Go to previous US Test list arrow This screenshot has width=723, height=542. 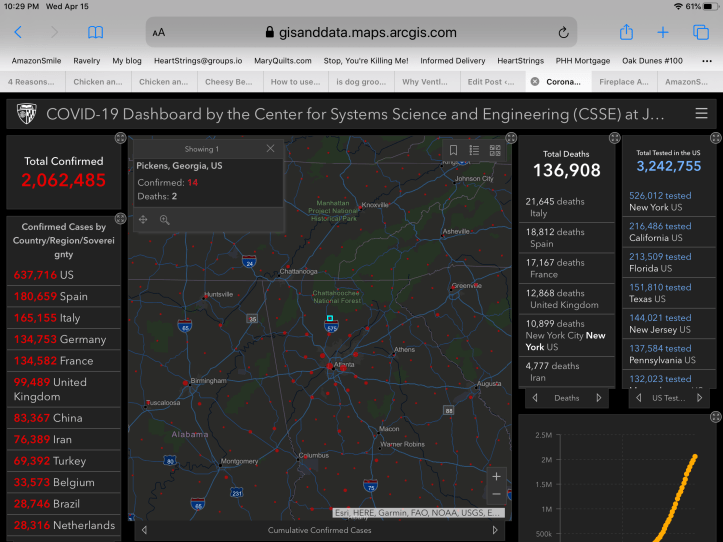click(x=639, y=398)
